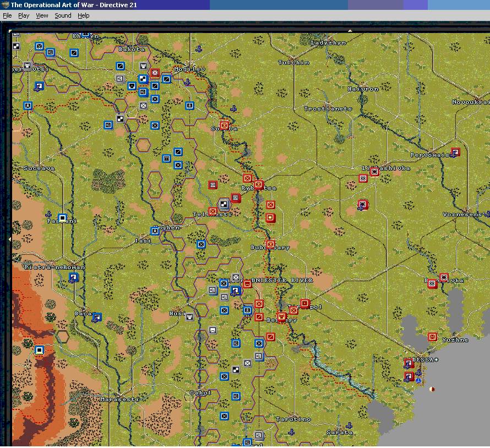Viewport: 490px width, 448px height.
Task: Click the Ladyzhyn town label
Action: click(x=329, y=43)
